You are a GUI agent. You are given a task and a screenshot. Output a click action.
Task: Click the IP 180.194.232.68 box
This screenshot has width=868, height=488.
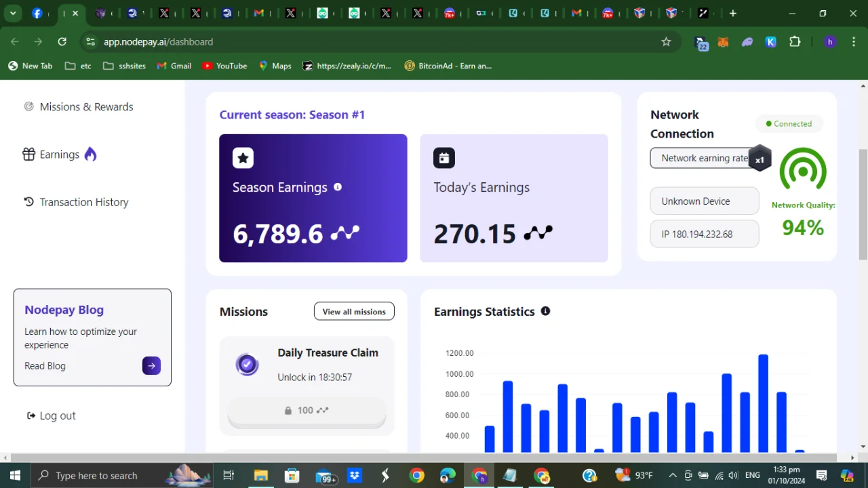705,234
